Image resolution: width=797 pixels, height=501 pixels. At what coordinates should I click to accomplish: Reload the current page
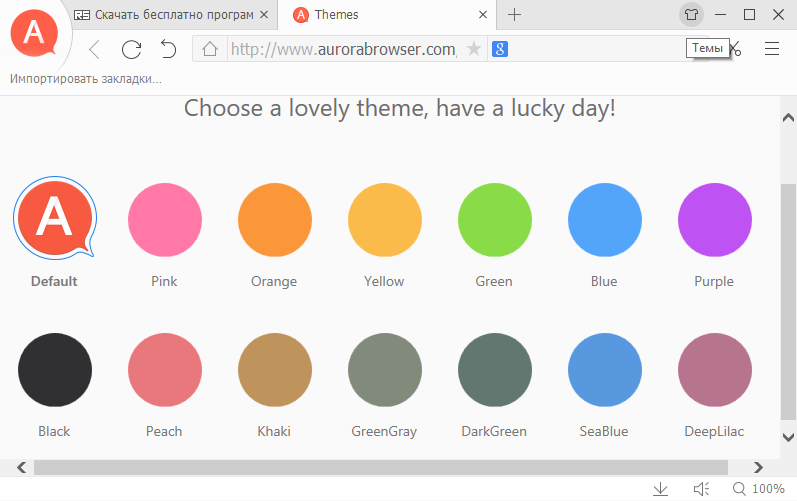point(131,50)
